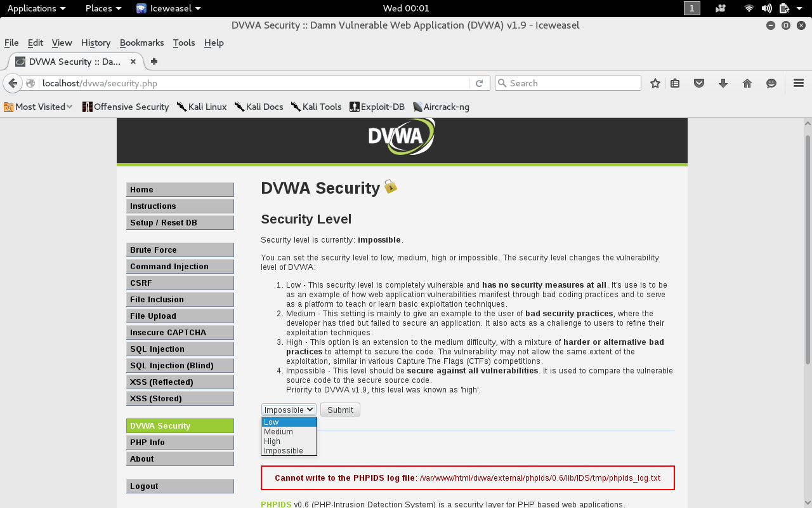
Task: Open the Help menu
Action: pyautogui.click(x=214, y=43)
